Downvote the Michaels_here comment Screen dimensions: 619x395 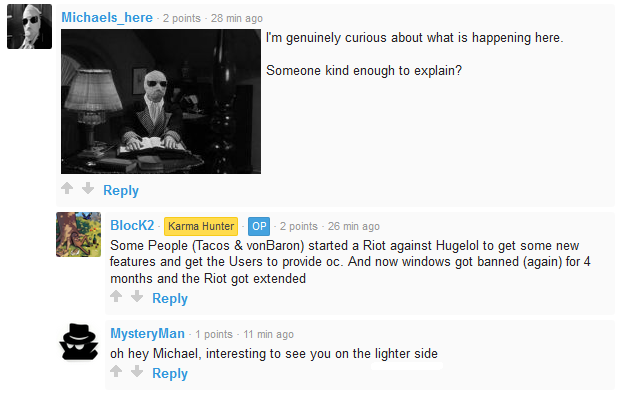point(88,188)
